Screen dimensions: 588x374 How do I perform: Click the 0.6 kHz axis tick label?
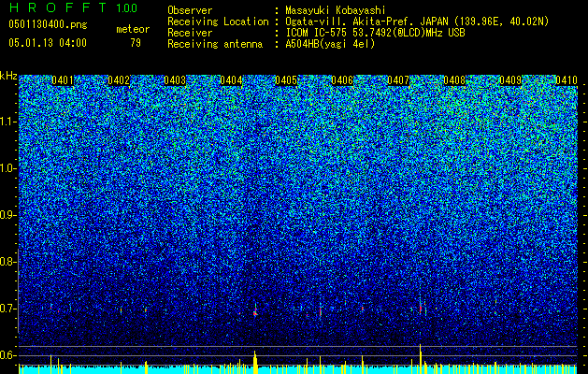click(x=7, y=355)
